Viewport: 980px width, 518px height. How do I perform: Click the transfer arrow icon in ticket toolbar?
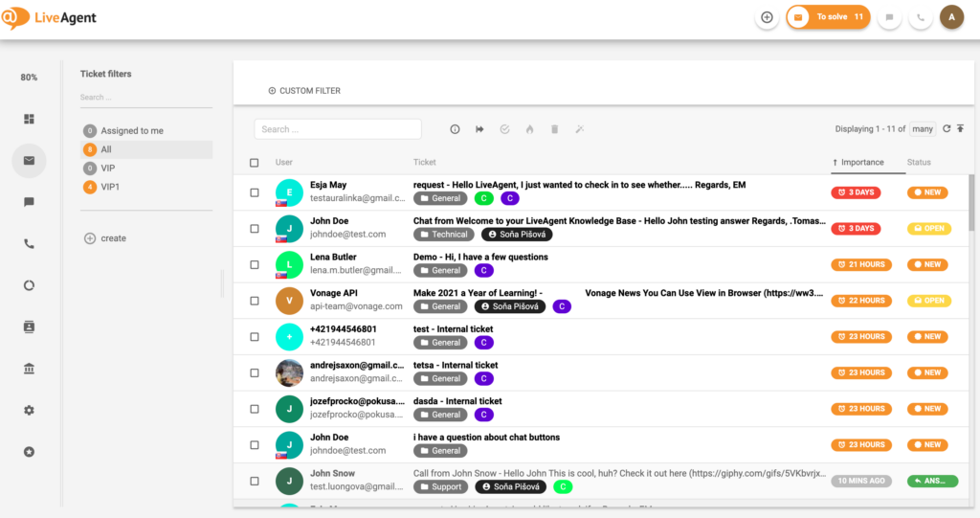tap(479, 129)
